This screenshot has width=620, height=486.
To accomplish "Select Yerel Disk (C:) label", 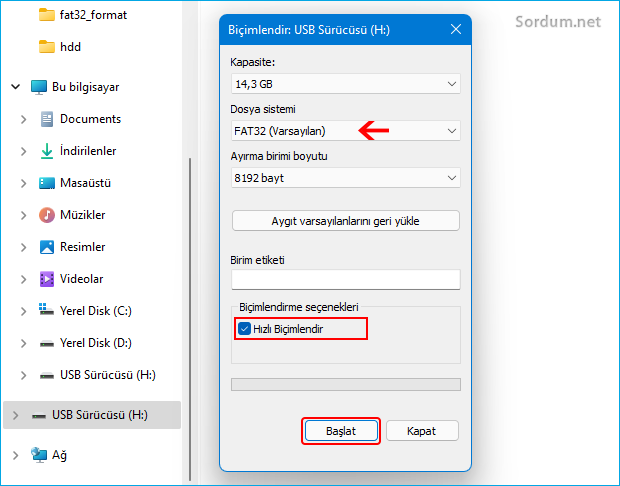I will [x=96, y=311].
